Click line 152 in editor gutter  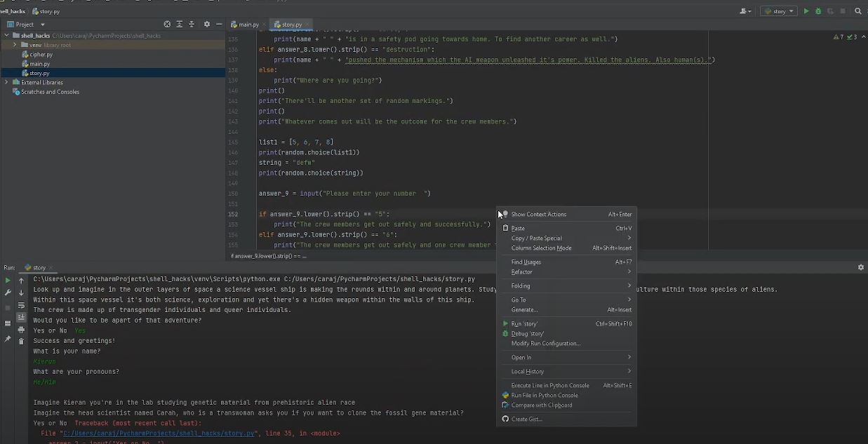[233, 214]
